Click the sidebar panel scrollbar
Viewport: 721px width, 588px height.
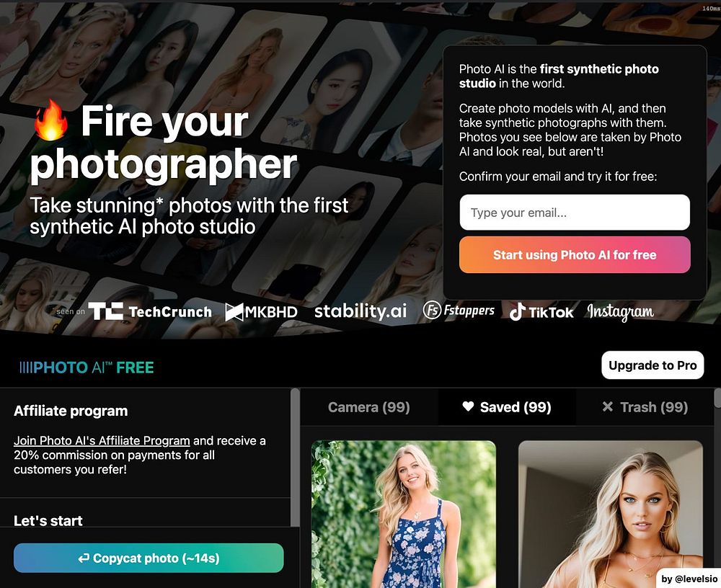[x=295, y=458]
